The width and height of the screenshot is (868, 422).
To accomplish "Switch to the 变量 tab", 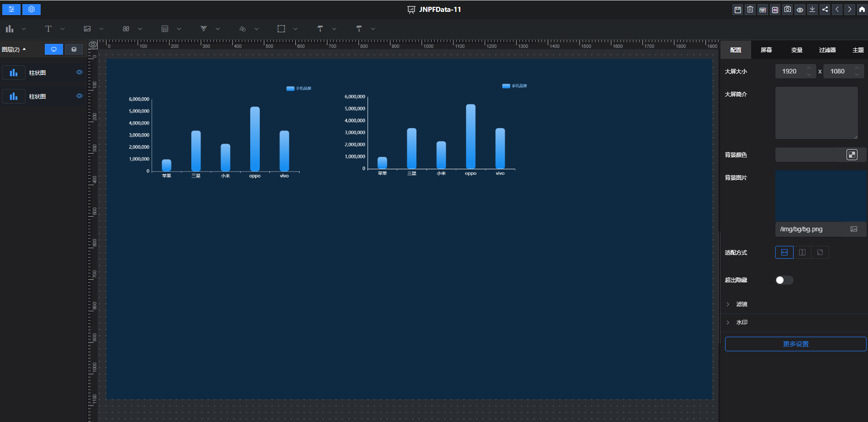I will [797, 50].
